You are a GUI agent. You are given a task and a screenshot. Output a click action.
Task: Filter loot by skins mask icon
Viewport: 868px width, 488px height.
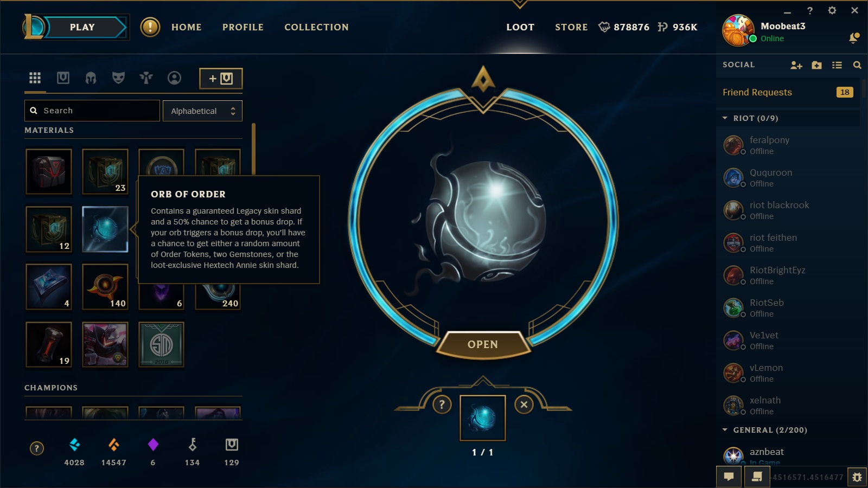(118, 78)
